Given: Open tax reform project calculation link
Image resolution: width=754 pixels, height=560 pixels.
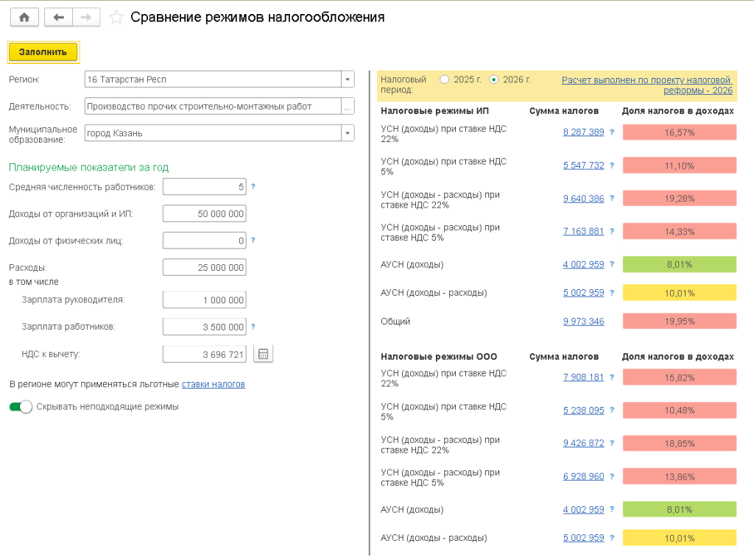Looking at the screenshot, I should click(646, 85).
